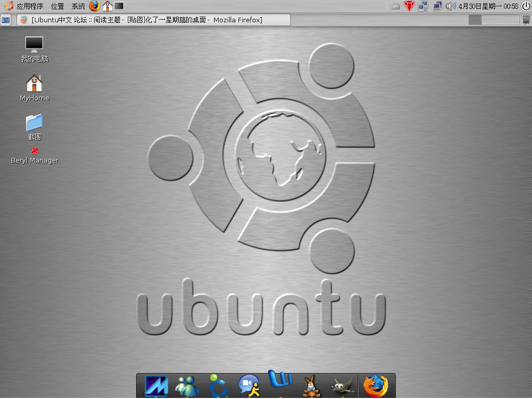Launch Beryl Manager from desktop
Image resolution: width=532 pixels, height=399 pixels.
coord(35,155)
